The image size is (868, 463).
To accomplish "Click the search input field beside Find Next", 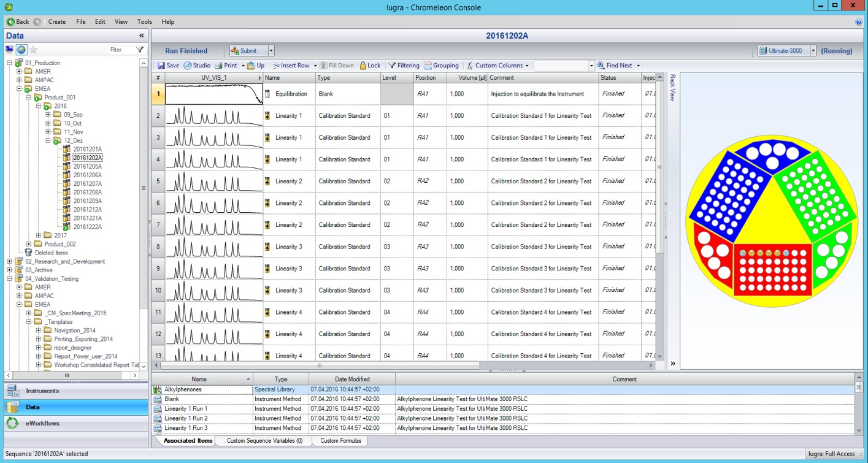I will click(561, 66).
